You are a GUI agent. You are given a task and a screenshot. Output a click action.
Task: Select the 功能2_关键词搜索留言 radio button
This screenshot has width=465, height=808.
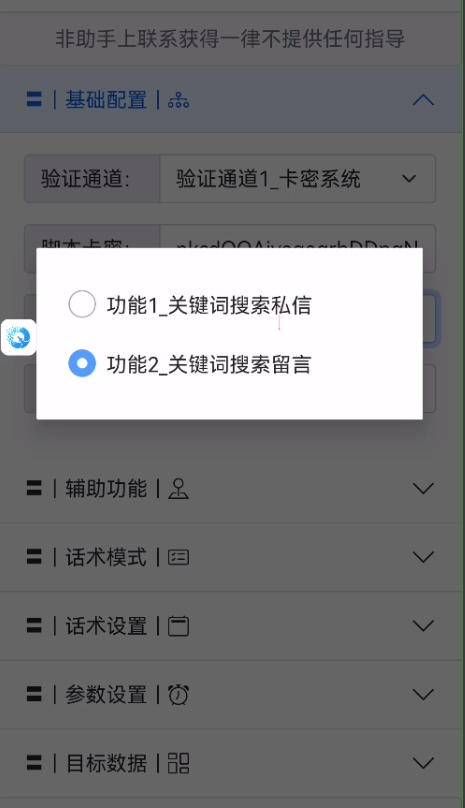coord(82,363)
